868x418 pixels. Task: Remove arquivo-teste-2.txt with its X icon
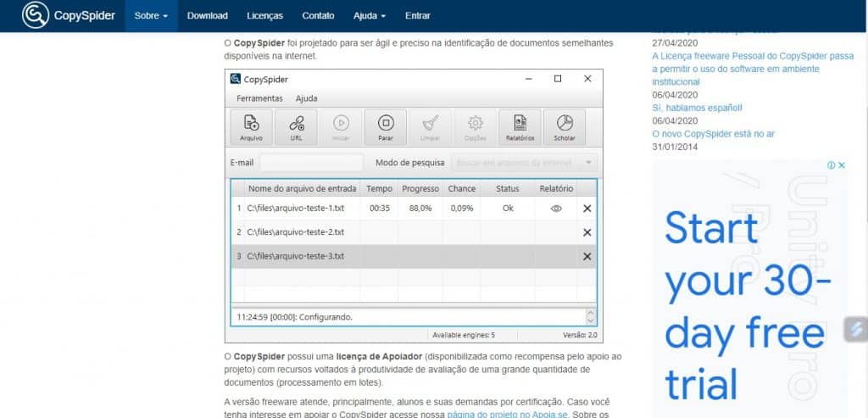[587, 232]
